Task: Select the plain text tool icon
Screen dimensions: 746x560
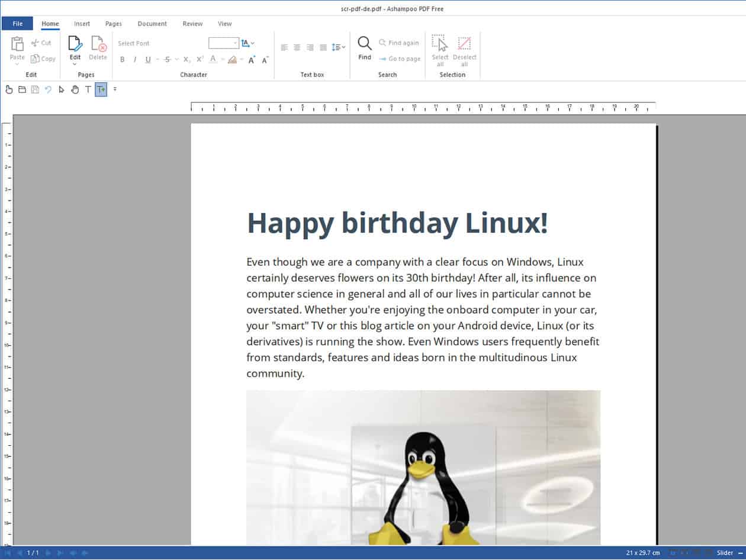Action: (88, 89)
